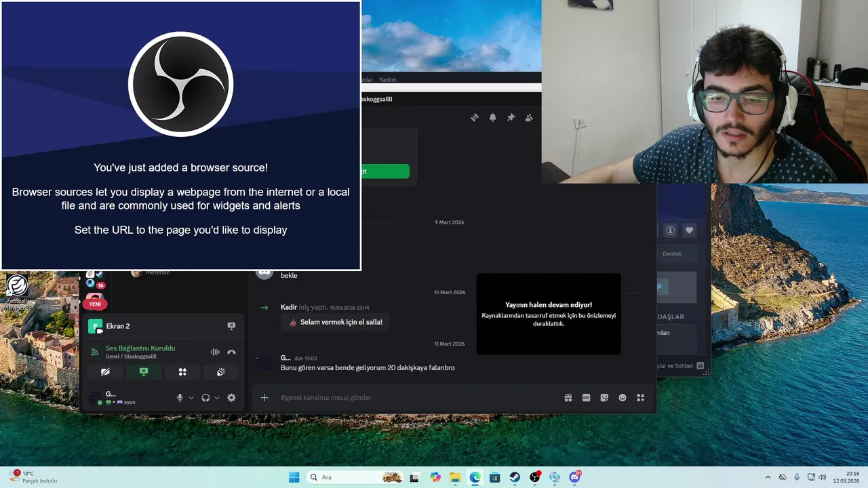Open Microsoft Store from the taskbar
868x488 pixels.
[x=495, y=477]
